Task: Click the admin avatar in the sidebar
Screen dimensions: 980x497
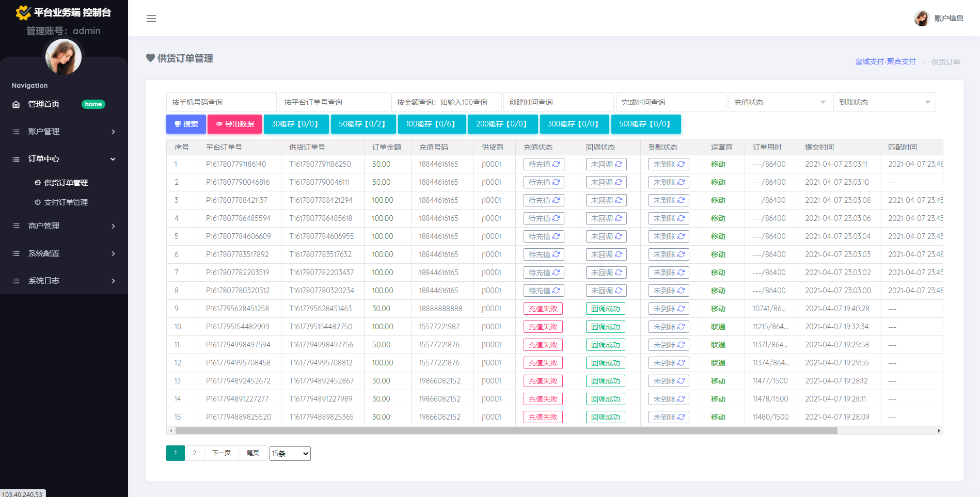Action: tap(64, 57)
